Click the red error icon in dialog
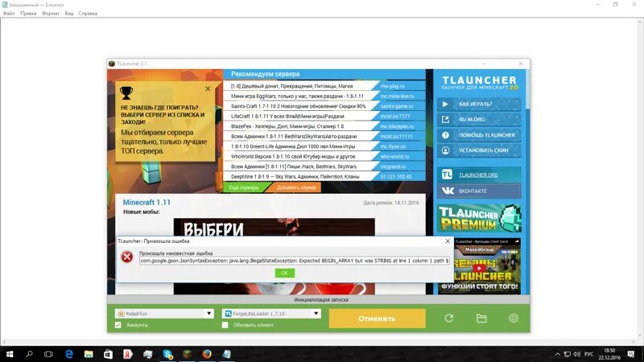This screenshot has width=644, height=362. coord(127,257)
